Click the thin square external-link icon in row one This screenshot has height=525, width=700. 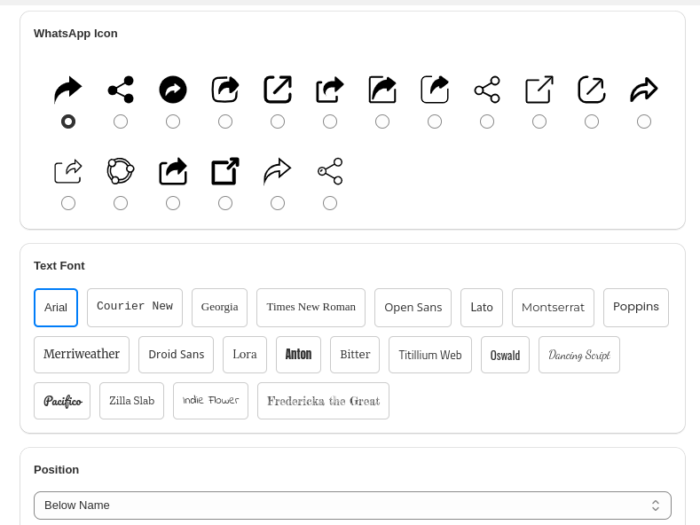pos(539,90)
